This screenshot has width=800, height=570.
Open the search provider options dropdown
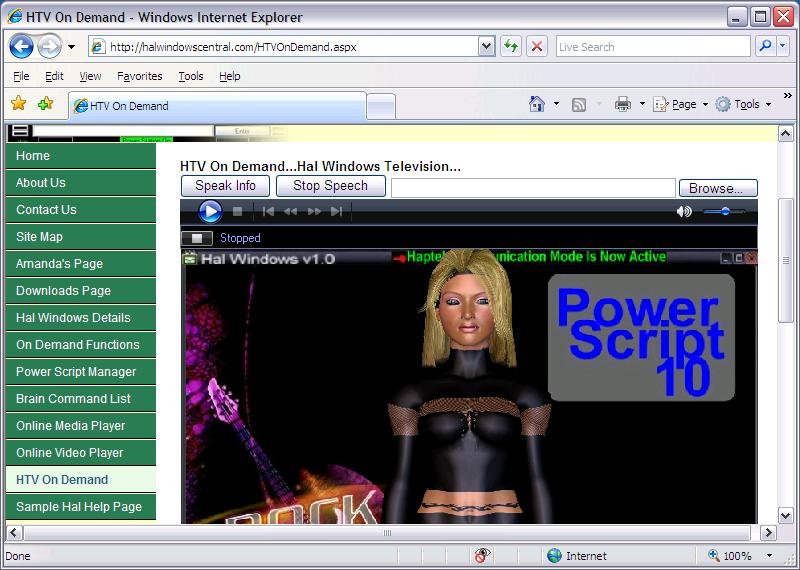783,46
